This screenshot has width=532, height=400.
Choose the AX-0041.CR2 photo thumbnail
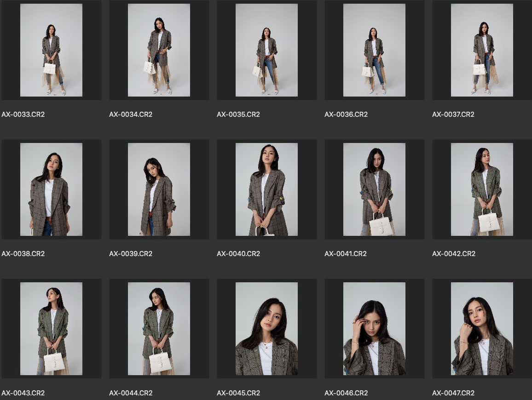[x=374, y=189]
